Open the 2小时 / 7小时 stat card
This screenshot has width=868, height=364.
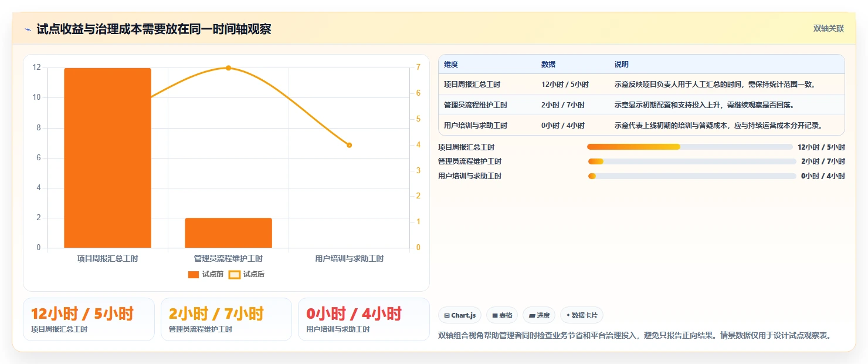point(226,319)
